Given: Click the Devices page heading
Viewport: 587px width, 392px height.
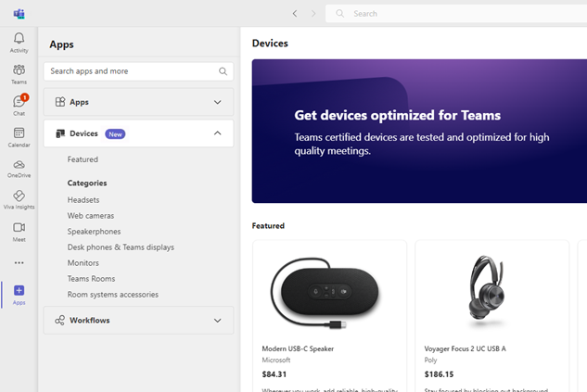Looking at the screenshot, I should [270, 43].
